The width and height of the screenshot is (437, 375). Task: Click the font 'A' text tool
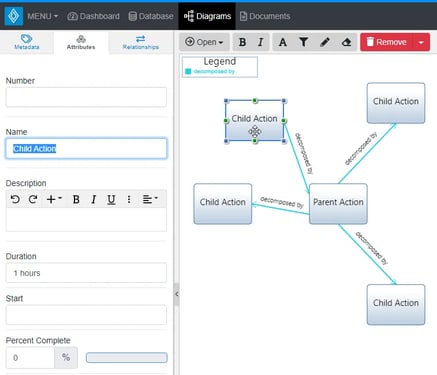[283, 42]
